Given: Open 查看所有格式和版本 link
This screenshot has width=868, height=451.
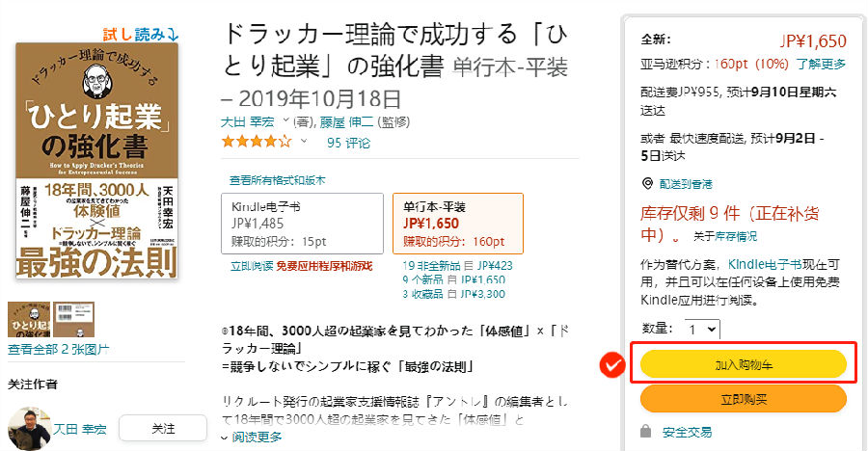Looking at the screenshot, I should pos(277,180).
